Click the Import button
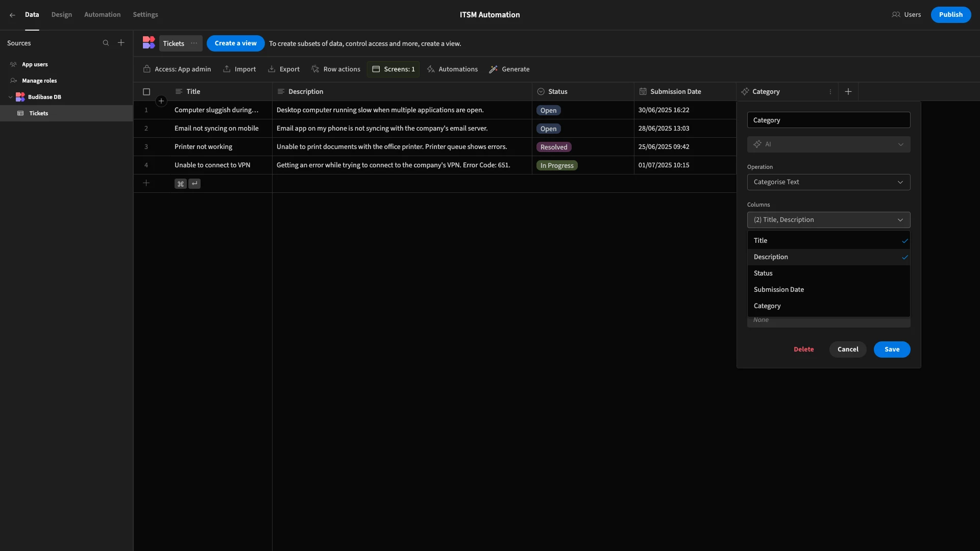This screenshot has height=551, width=980. click(239, 69)
